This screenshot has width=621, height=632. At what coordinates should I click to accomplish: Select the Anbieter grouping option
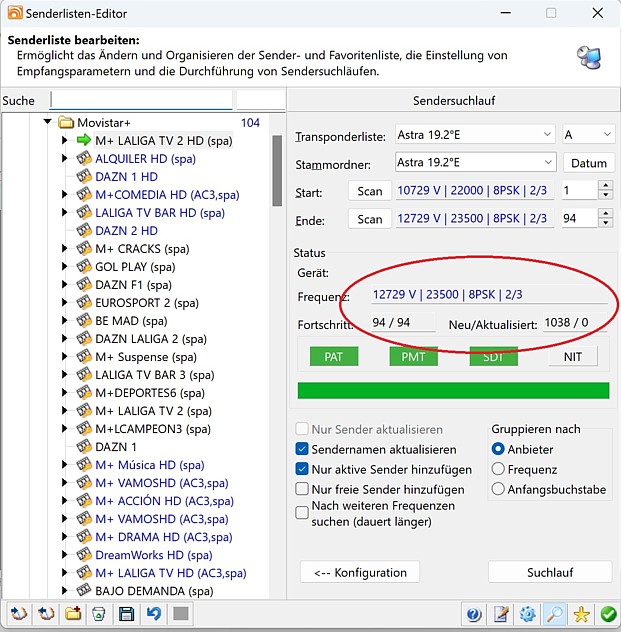(x=498, y=449)
